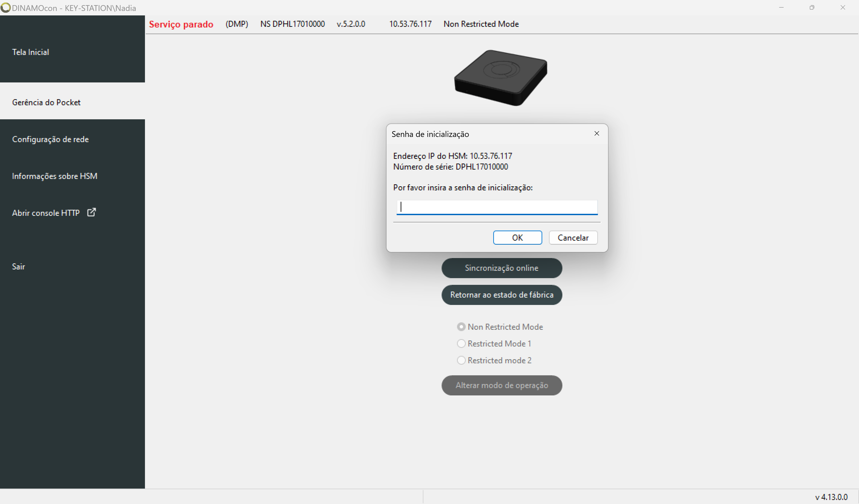Viewport: 859px width, 504px height.
Task: Click Sair to exit application
Action: coord(19,266)
